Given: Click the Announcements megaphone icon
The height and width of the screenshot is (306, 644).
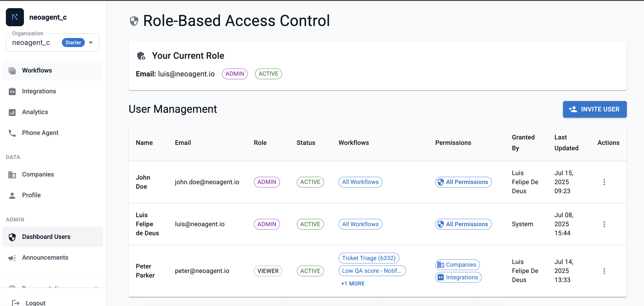Looking at the screenshot, I should tap(12, 258).
